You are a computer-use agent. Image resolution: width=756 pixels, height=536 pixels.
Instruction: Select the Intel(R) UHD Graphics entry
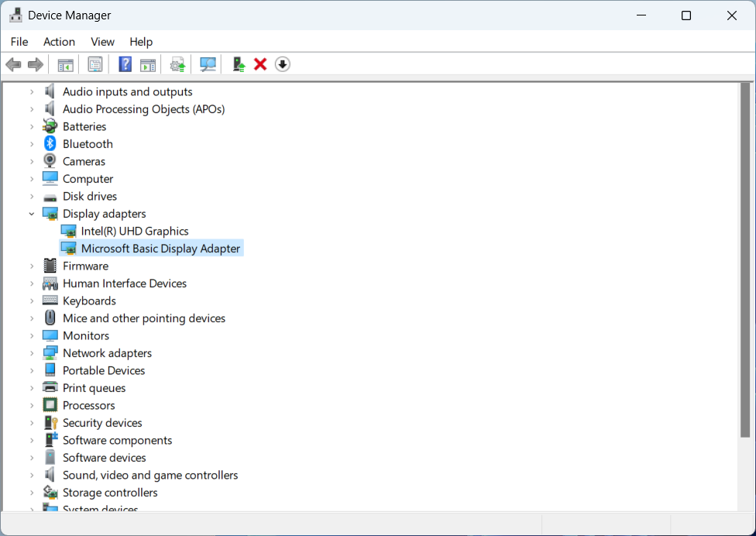point(135,231)
